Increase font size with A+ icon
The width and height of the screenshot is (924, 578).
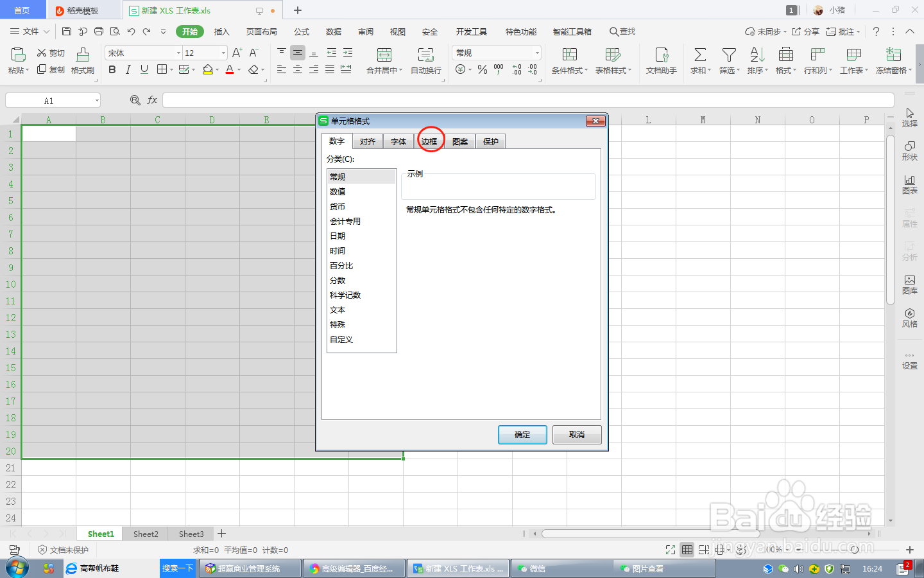pos(237,53)
